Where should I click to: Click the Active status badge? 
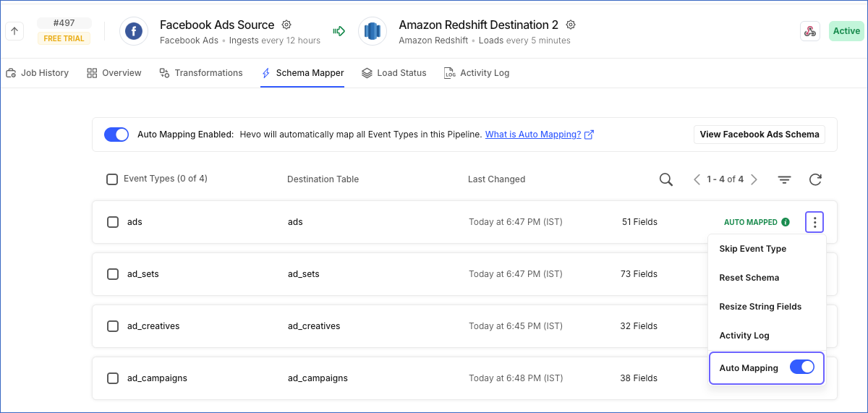846,31
